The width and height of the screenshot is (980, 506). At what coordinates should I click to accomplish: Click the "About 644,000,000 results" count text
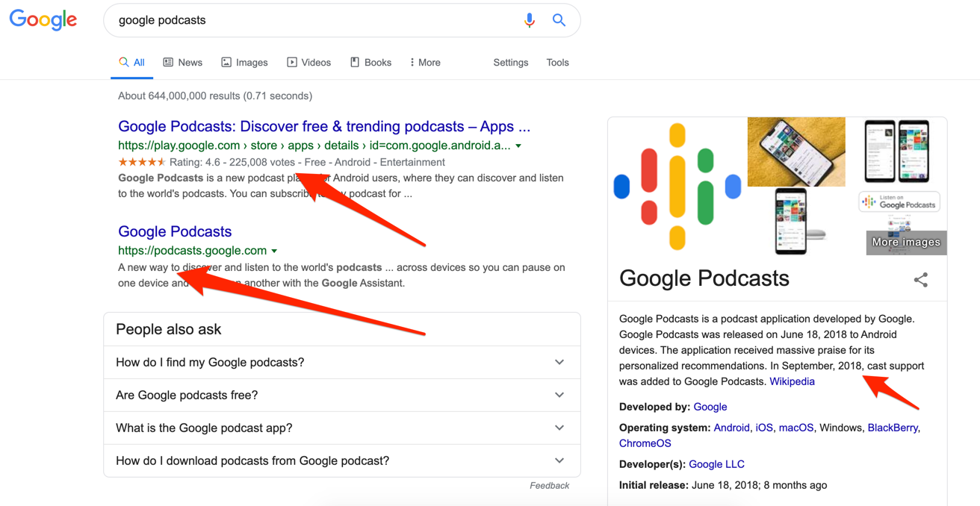[215, 96]
